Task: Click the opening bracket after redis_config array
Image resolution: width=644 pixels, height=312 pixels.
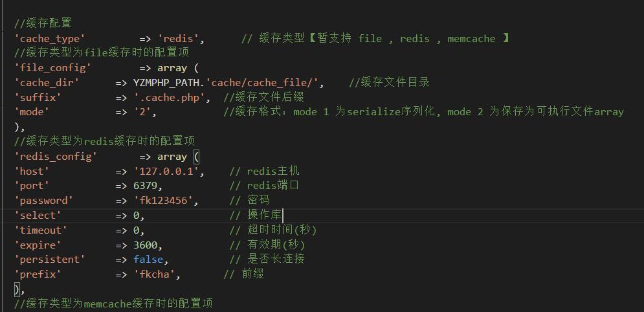Action: 196,157
